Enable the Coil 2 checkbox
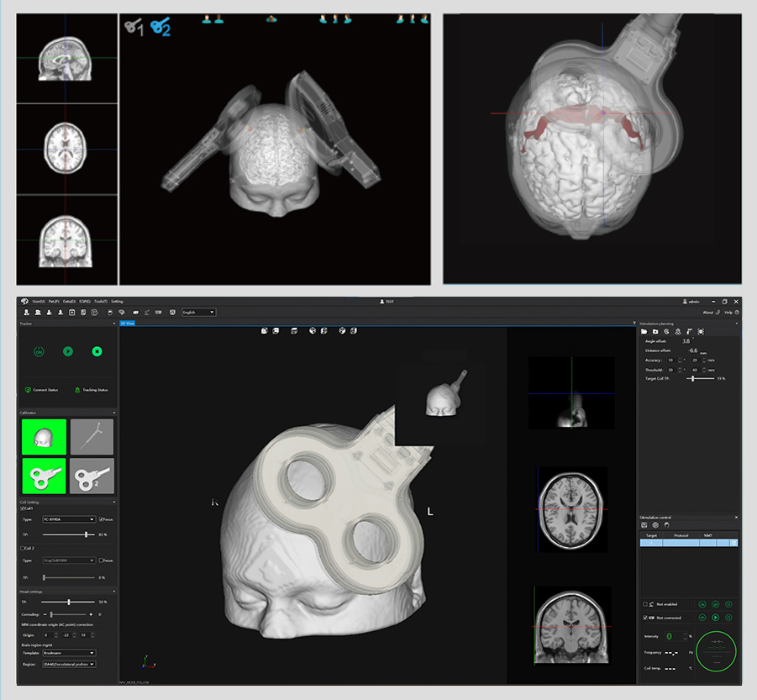The image size is (757, 700). pyautogui.click(x=22, y=548)
